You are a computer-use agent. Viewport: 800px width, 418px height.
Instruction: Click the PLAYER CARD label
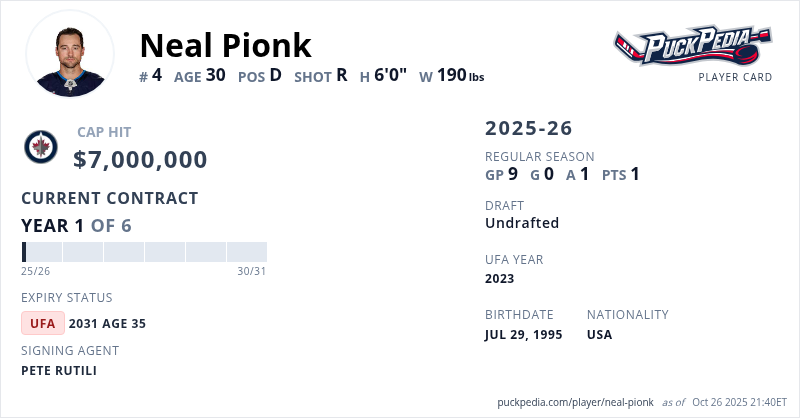(735, 77)
